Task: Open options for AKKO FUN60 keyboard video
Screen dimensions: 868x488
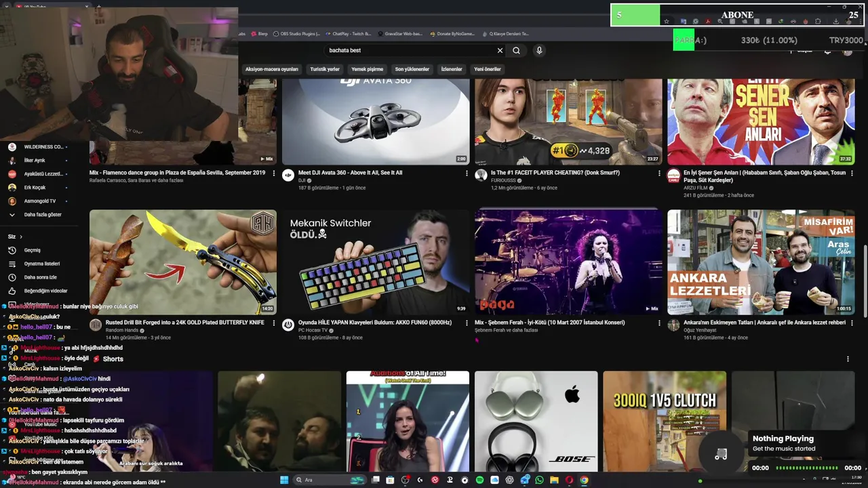Action: point(467,323)
